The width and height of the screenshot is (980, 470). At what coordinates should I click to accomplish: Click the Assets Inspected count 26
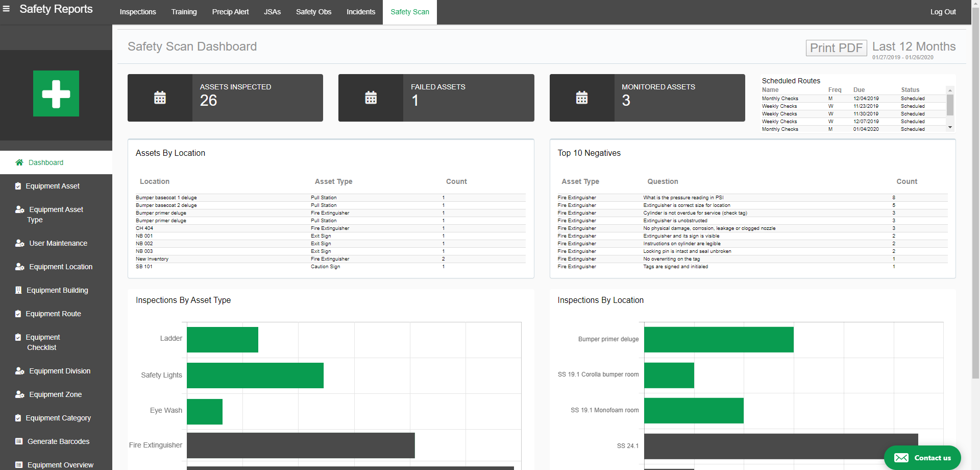(x=208, y=101)
